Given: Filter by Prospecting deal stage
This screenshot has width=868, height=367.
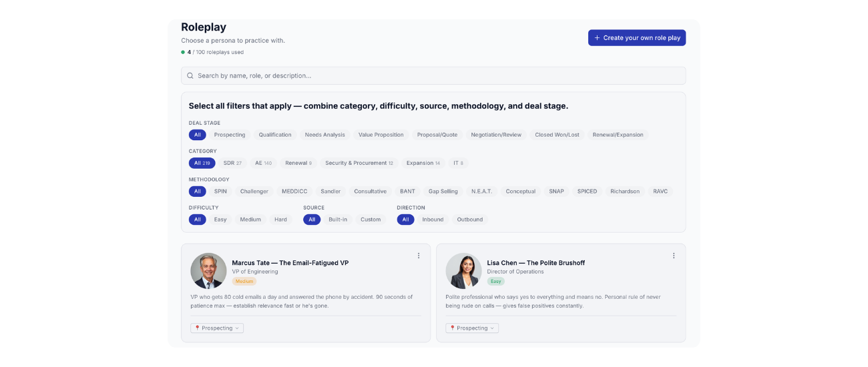Looking at the screenshot, I should tap(230, 135).
